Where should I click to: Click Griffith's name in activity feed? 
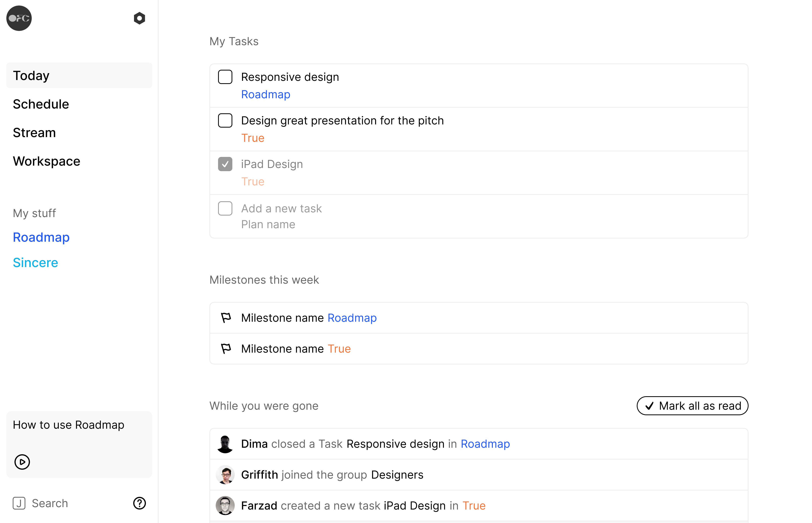[259, 475]
